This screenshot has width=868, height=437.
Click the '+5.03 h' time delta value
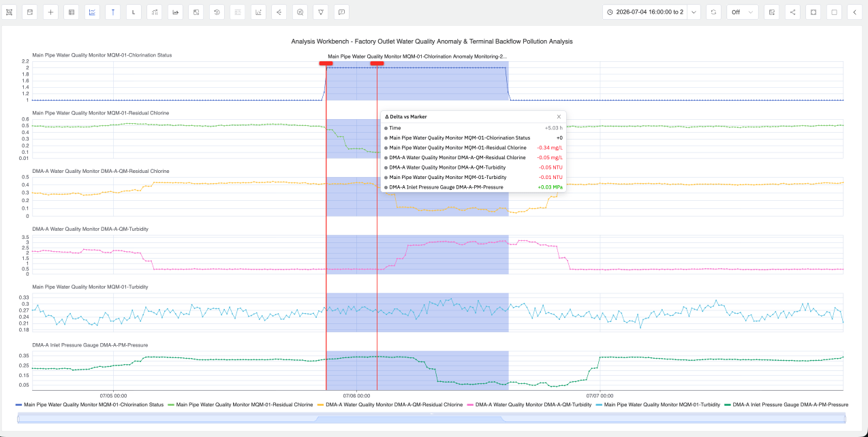point(553,128)
